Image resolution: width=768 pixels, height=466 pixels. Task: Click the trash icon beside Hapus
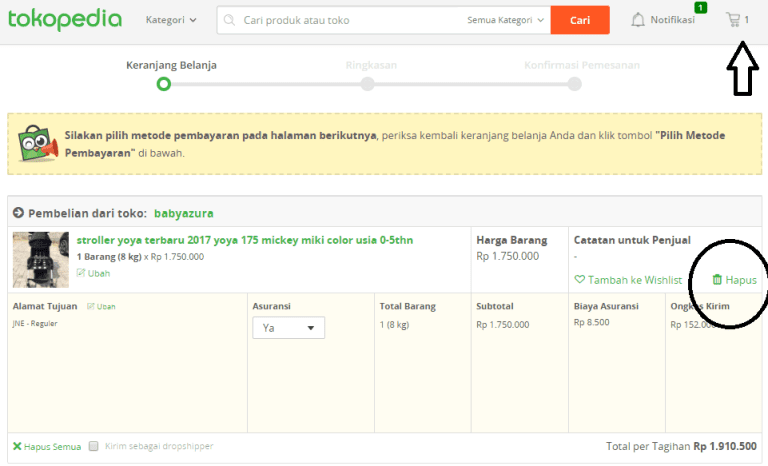pyautogui.click(x=717, y=279)
